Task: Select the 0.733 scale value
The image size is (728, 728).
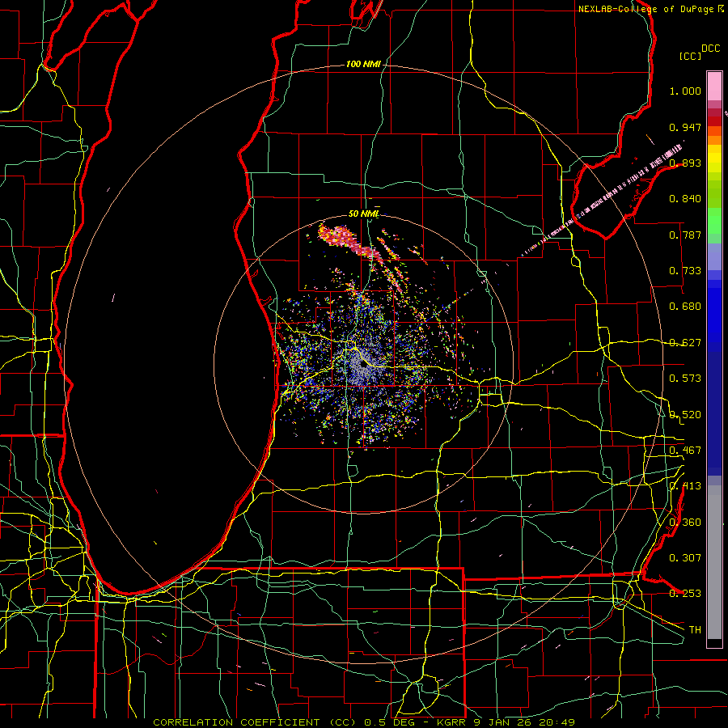Action: point(685,271)
